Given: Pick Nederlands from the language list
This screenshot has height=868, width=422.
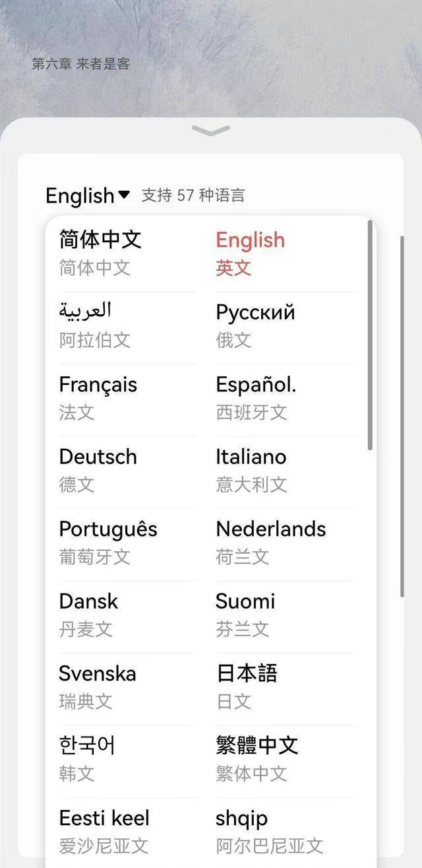Looking at the screenshot, I should (x=270, y=542).
